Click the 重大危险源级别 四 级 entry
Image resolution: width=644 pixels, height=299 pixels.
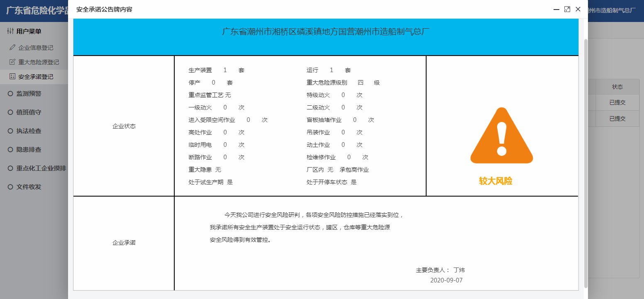[x=343, y=83]
